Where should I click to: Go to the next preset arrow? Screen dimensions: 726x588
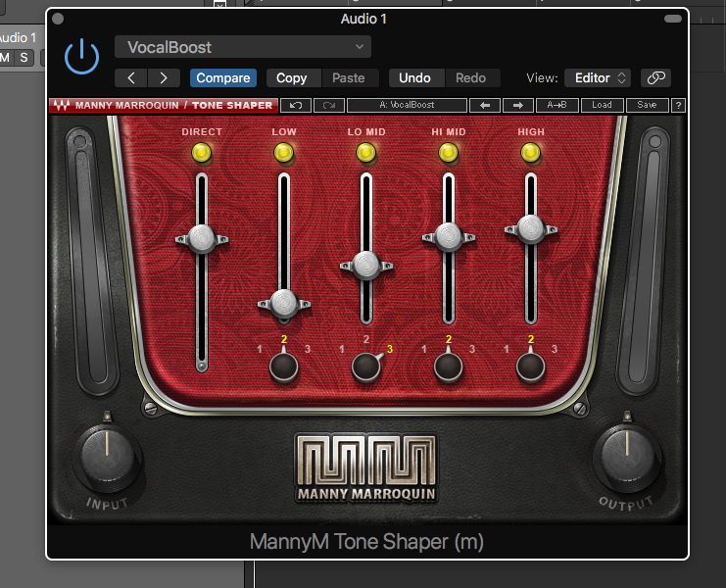[x=164, y=77]
